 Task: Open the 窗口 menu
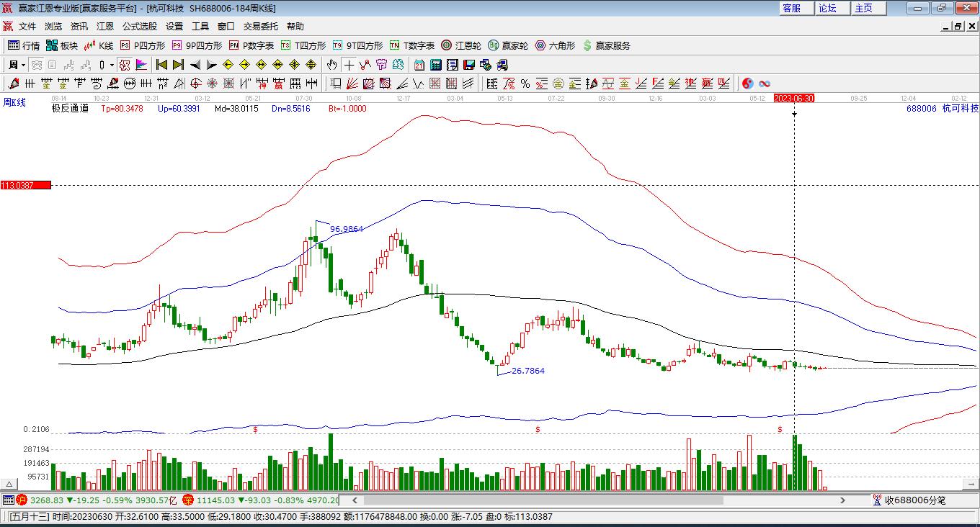pyautogui.click(x=226, y=26)
